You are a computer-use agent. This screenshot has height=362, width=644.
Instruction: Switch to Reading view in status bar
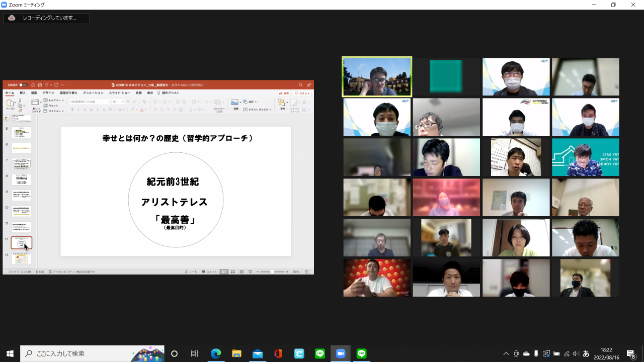242,271
